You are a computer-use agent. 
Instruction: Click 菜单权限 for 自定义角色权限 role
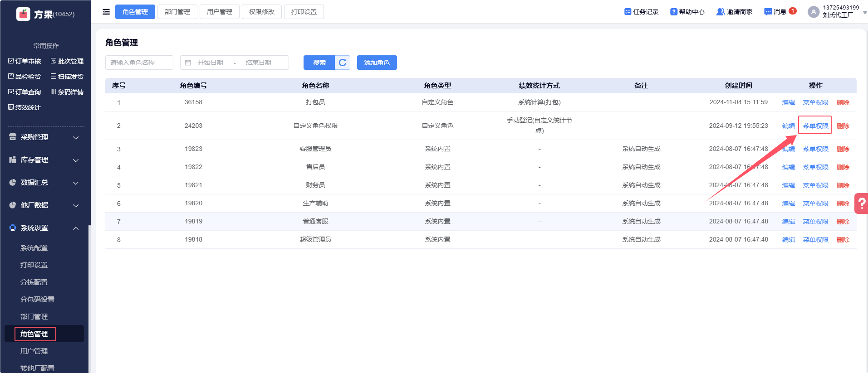tap(815, 126)
